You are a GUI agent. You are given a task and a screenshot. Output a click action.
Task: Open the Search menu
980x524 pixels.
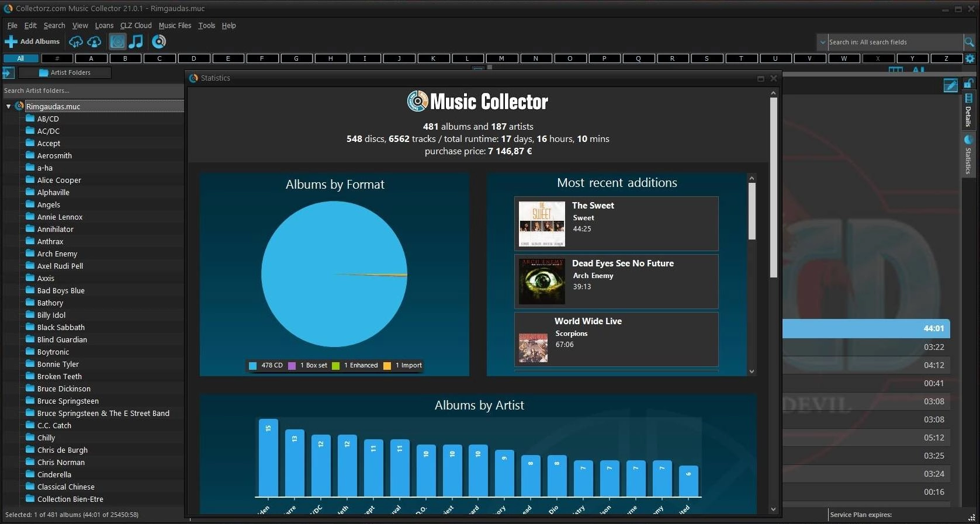click(x=54, y=26)
